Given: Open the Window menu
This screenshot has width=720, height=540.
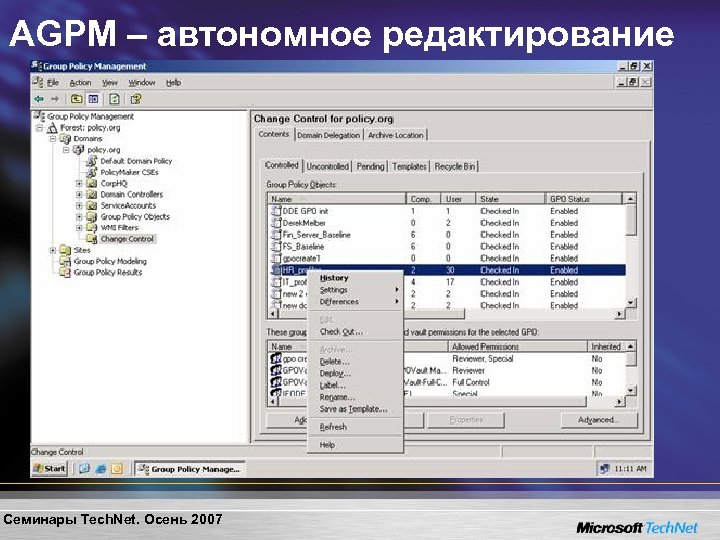Looking at the screenshot, I should (141, 83).
